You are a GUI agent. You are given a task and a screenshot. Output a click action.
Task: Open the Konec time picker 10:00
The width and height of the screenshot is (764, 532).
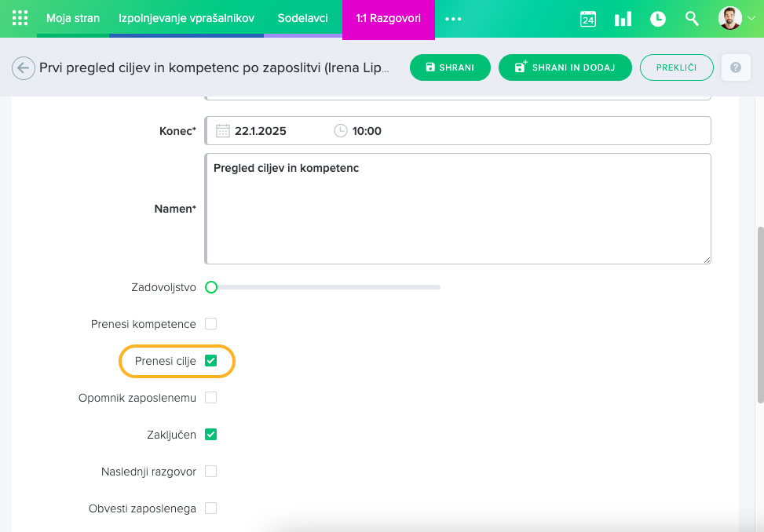click(x=366, y=131)
